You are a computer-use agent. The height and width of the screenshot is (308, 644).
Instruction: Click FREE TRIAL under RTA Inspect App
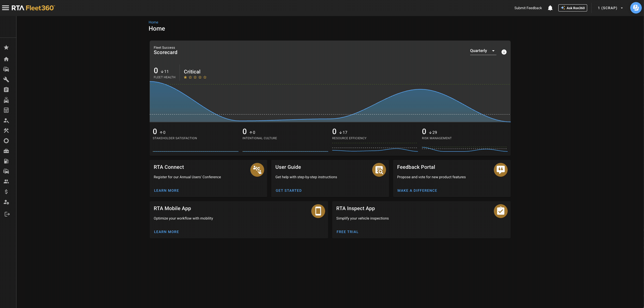tap(347, 232)
